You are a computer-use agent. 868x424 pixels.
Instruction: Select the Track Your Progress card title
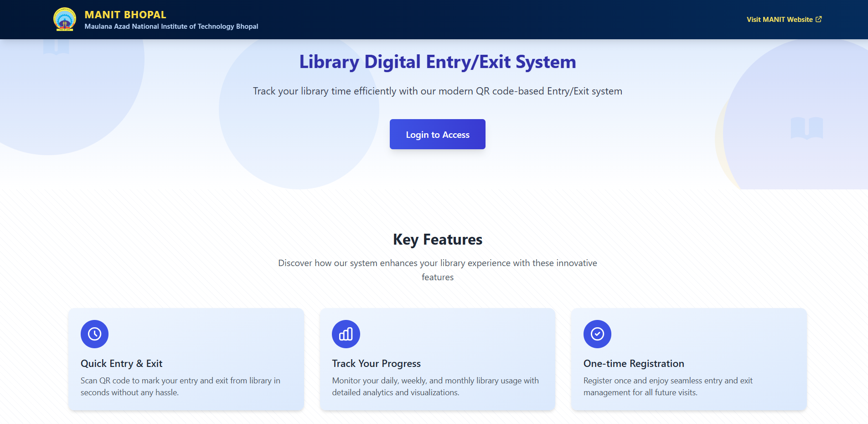pyautogui.click(x=376, y=364)
